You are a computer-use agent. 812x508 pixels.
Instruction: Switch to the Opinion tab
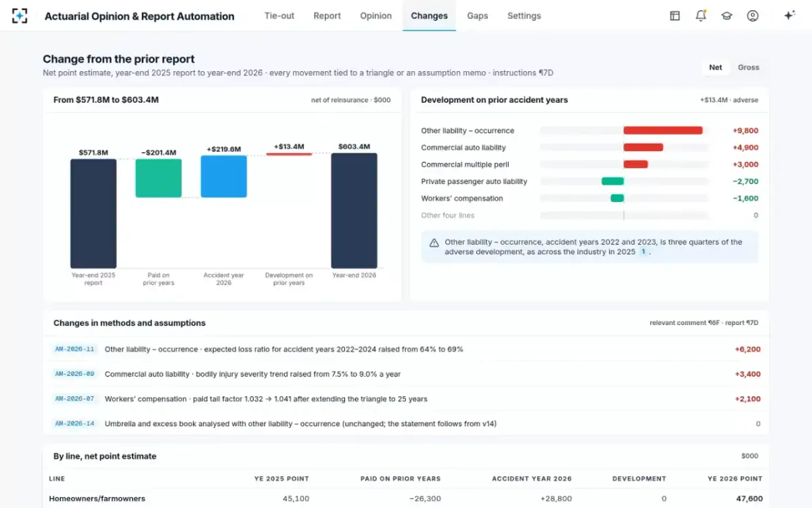(x=376, y=16)
